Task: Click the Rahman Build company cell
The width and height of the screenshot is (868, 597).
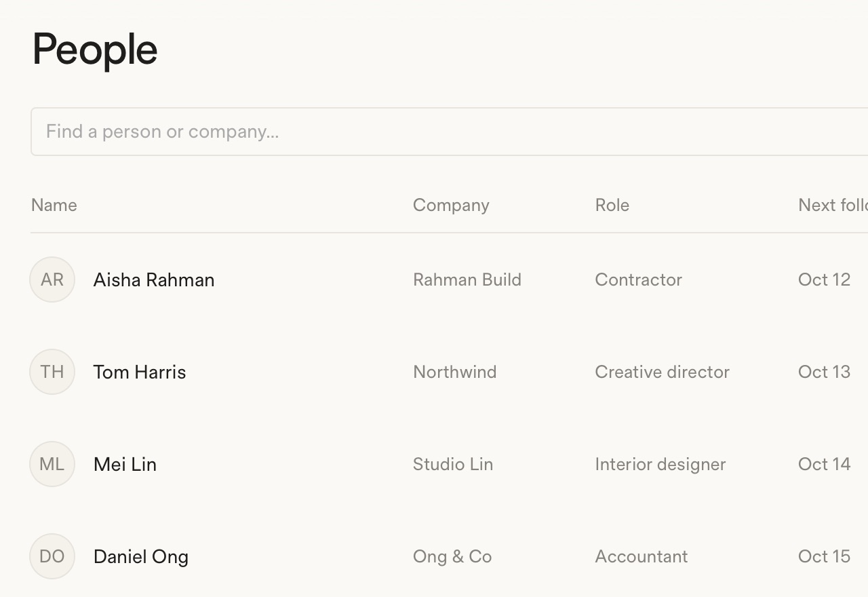Action: coord(467,280)
